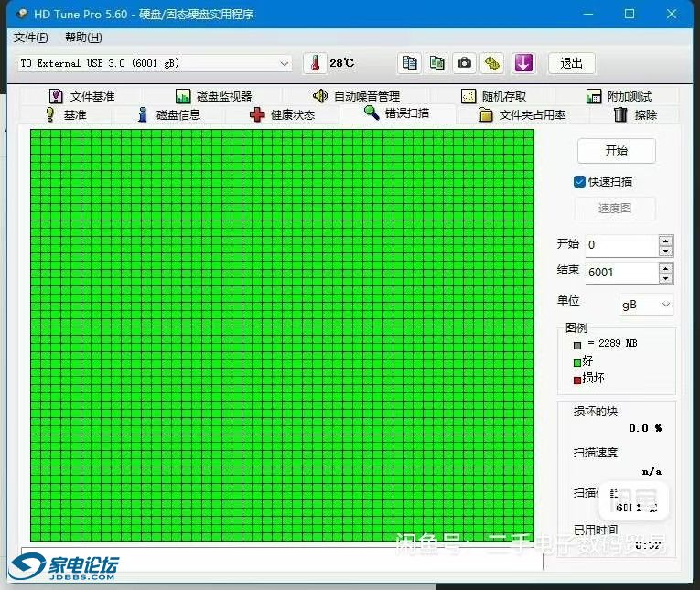Click the 扫描速度 label
700x590 pixels.
coord(595,453)
